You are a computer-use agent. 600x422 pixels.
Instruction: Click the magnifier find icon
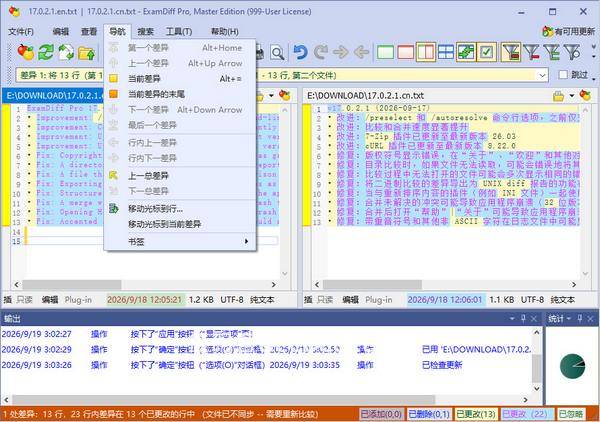(x=277, y=53)
